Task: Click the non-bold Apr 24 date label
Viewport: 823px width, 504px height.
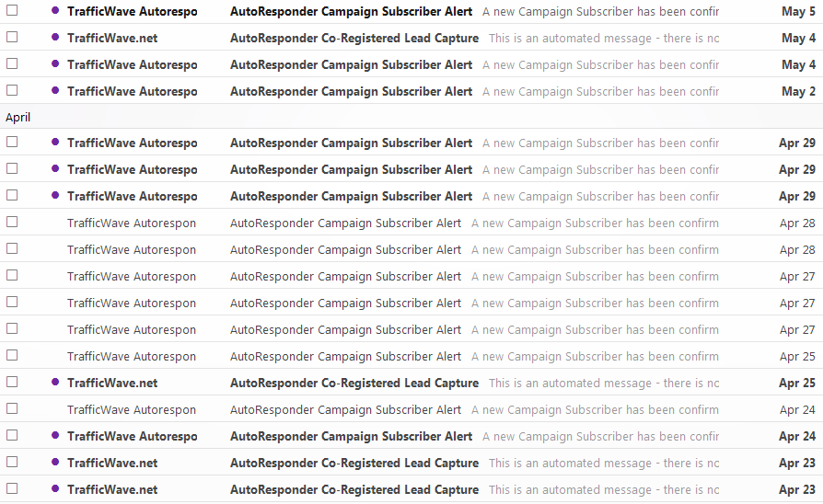Action: [797, 410]
